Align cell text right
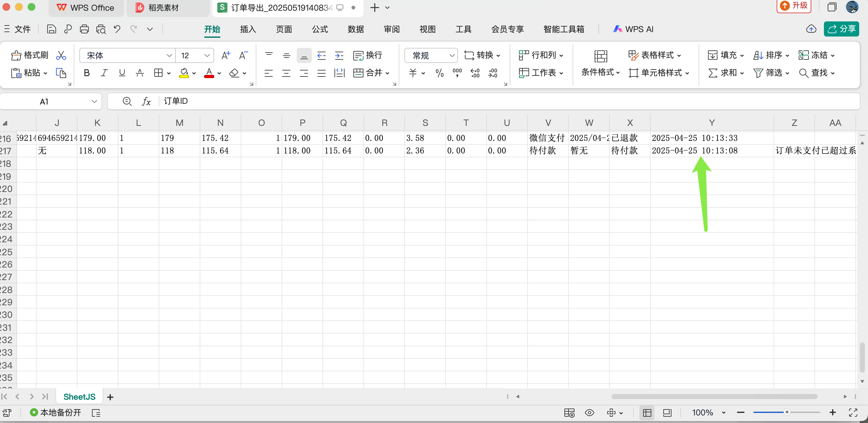 coord(304,73)
